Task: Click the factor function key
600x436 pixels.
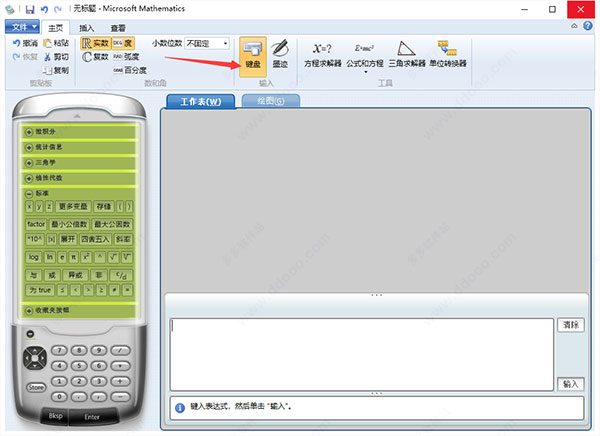Action: (x=36, y=224)
